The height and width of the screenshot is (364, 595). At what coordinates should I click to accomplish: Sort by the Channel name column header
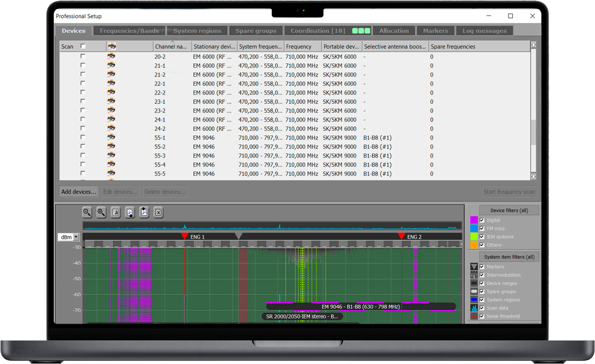pyautogui.click(x=172, y=47)
